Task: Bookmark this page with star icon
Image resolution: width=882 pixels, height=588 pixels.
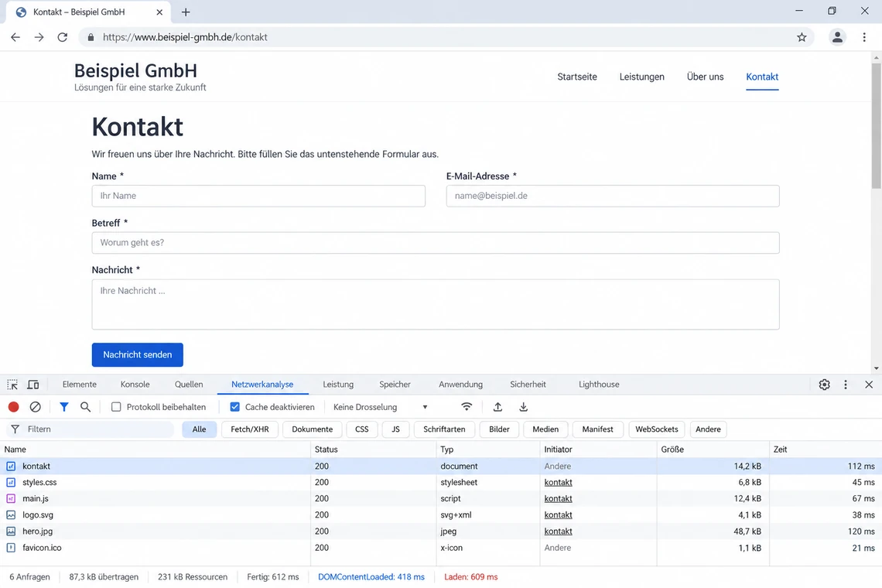Action: [802, 37]
